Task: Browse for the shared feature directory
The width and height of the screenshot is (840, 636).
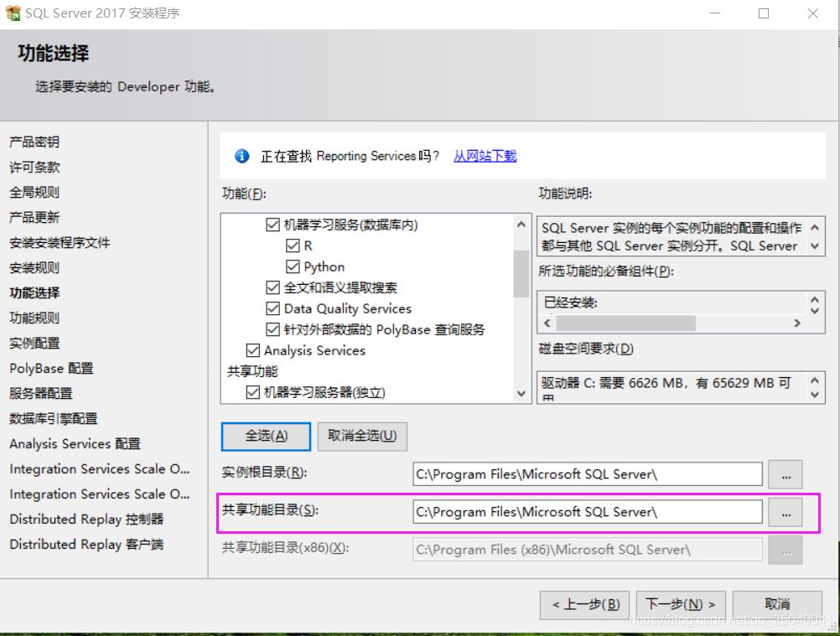Action: click(x=785, y=512)
